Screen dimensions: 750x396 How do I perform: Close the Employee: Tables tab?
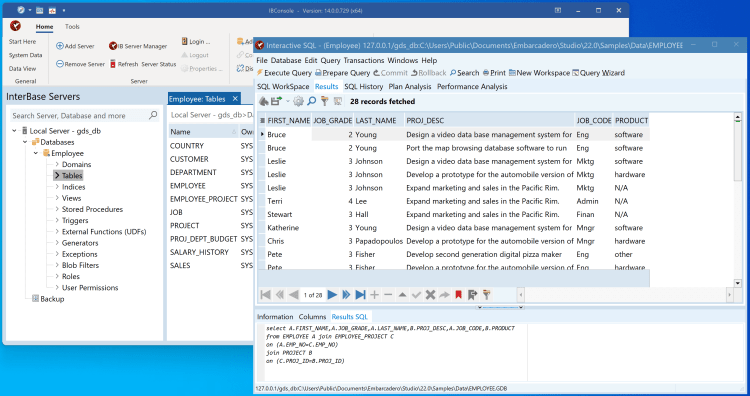click(x=235, y=99)
